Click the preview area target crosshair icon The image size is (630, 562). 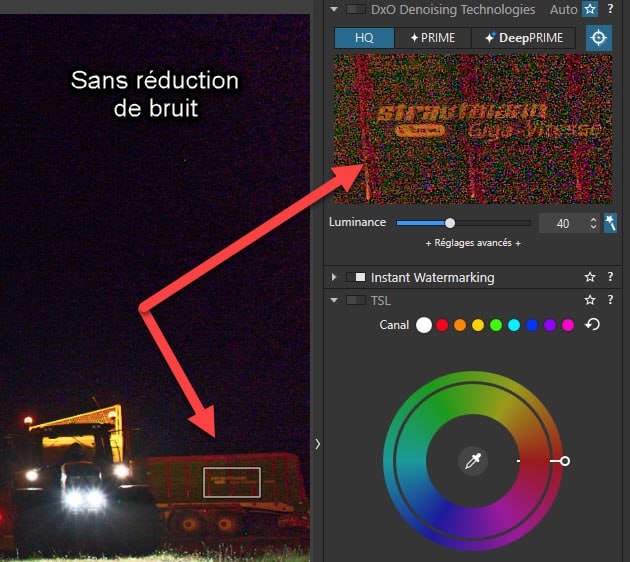(599, 38)
